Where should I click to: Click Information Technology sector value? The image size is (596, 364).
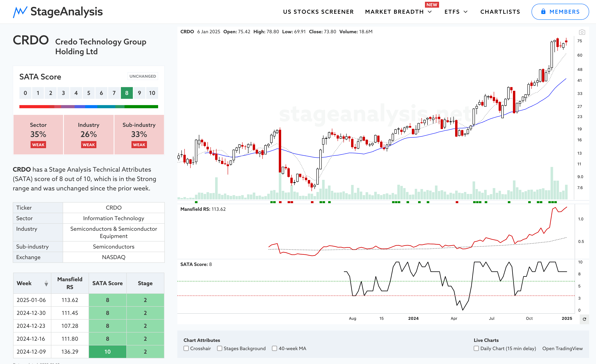point(114,218)
